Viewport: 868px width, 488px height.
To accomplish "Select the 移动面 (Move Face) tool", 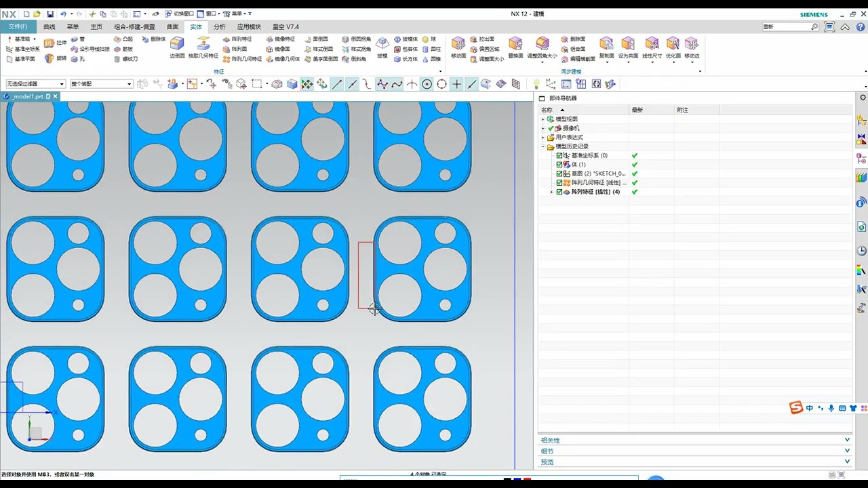I will pyautogui.click(x=458, y=48).
